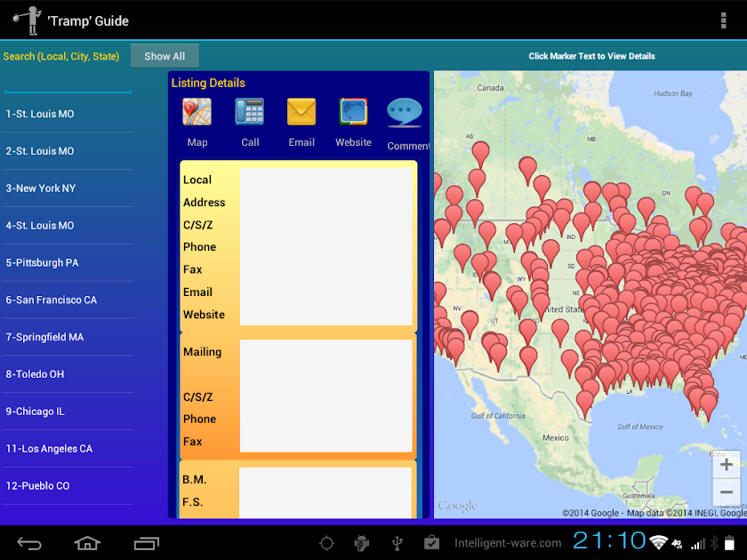Tap the Call label under phone icon
The image size is (747, 560).
pyautogui.click(x=250, y=142)
